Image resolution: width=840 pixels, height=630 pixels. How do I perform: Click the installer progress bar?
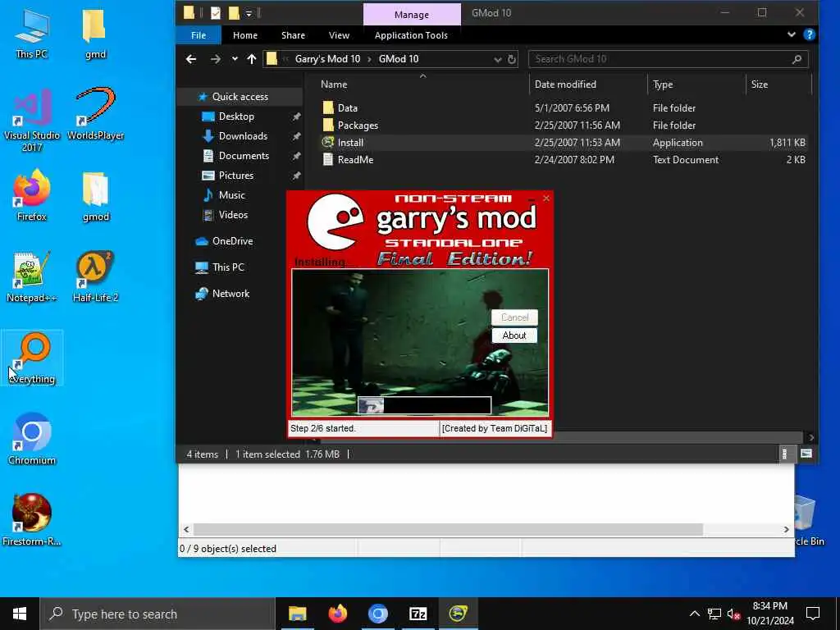(x=424, y=405)
